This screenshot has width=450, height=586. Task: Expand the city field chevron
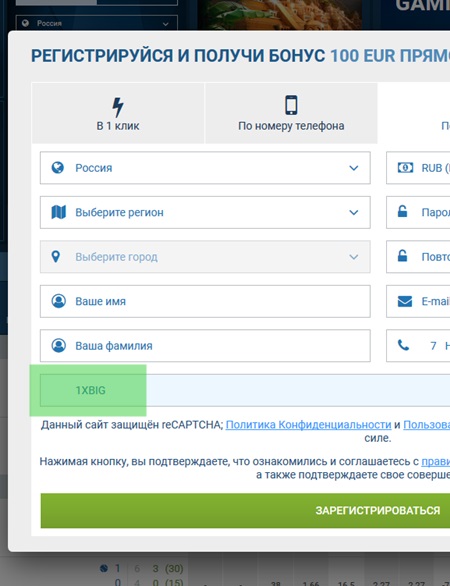[x=354, y=257]
